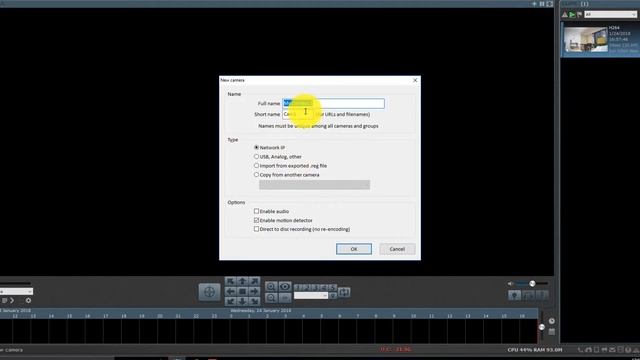Click the pause icon atop camera view

point(542,4)
